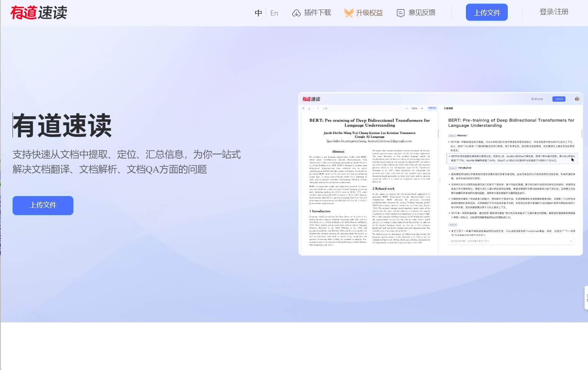Click the large 有道速读 hero heading
This screenshot has width=588, height=370.
point(62,125)
